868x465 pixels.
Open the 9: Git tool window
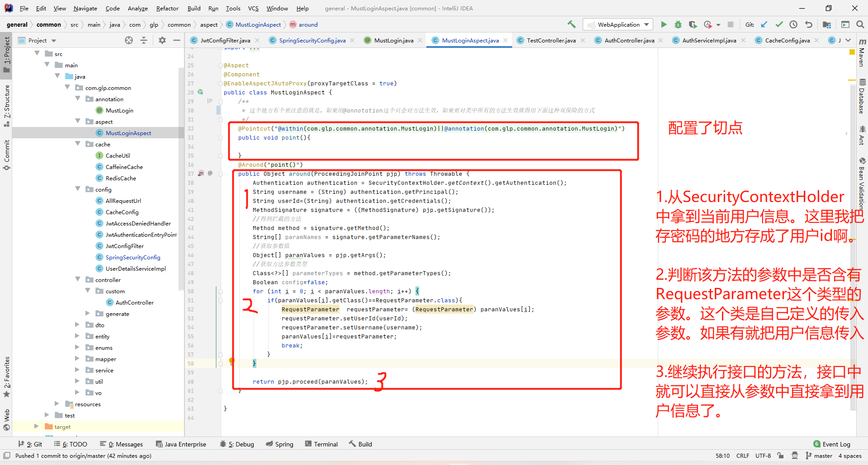(30, 444)
